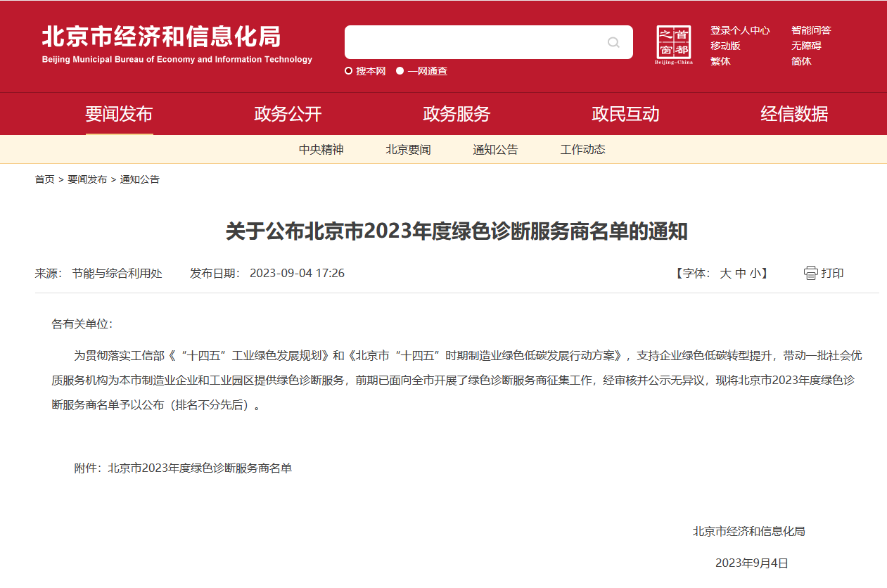Click 首页 in the breadcrumb
The image size is (887, 588).
click(44, 179)
